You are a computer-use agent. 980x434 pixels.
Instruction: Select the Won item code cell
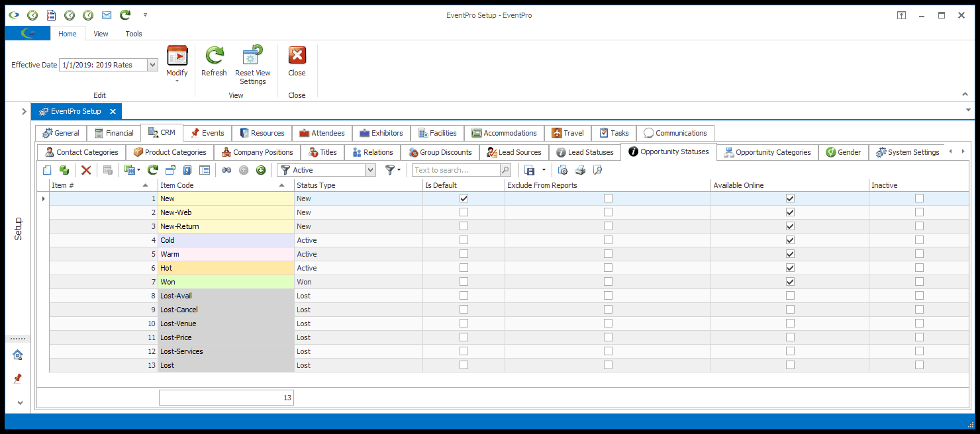(226, 282)
